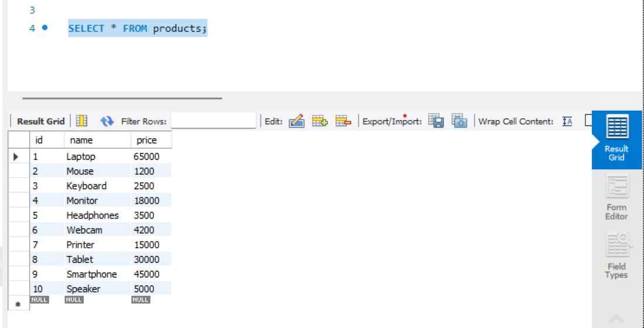Toggle Wrap Cell Content icon

567,121
